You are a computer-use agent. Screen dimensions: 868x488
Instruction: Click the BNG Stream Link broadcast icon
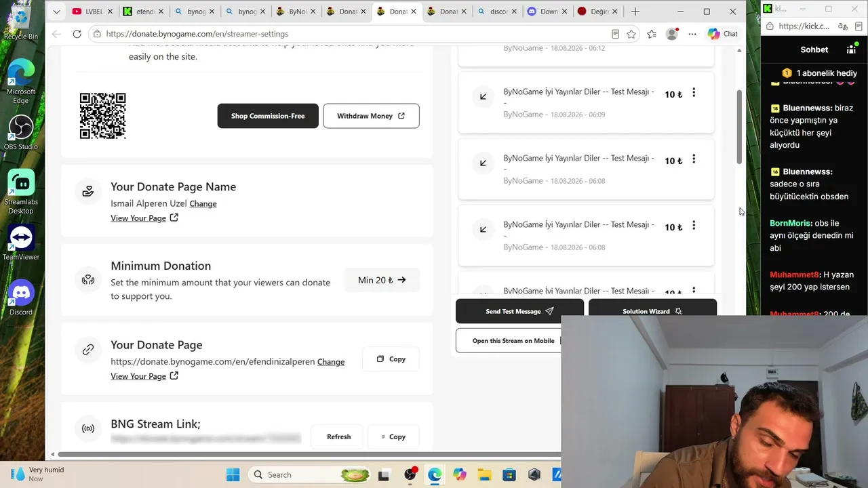(x=88, y=428)
